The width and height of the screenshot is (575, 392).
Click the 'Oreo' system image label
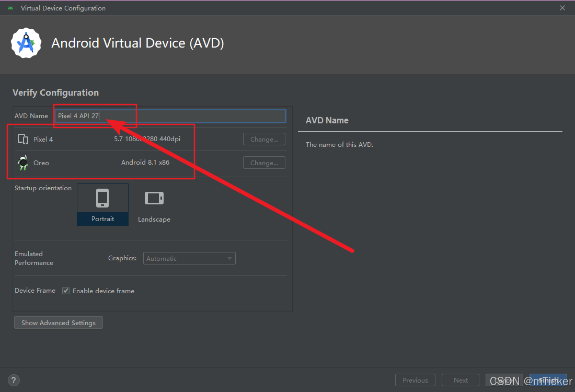(x=41, y=163)
